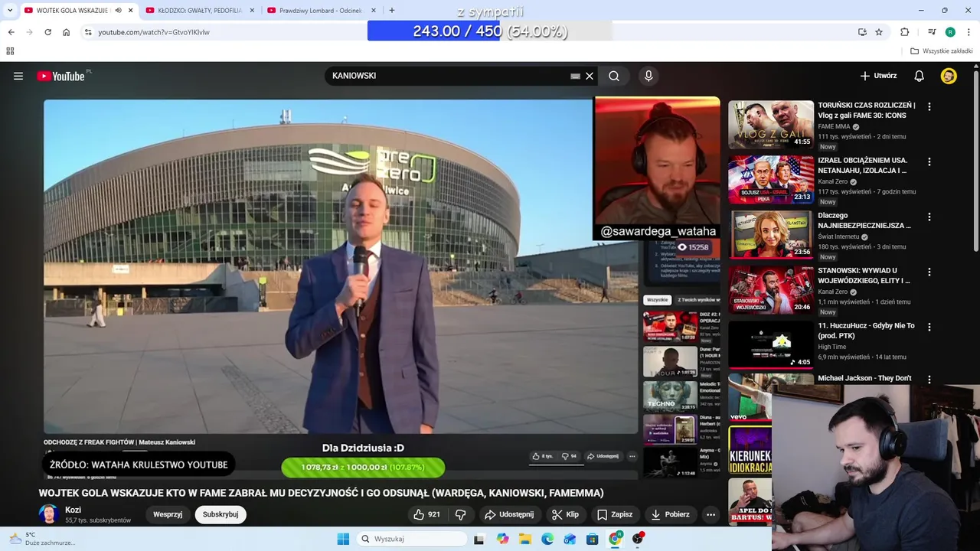Image resolution: width=980 pixels, height=551 pixels.
Task: Create a clip with the Klip button
Action: 566,514
